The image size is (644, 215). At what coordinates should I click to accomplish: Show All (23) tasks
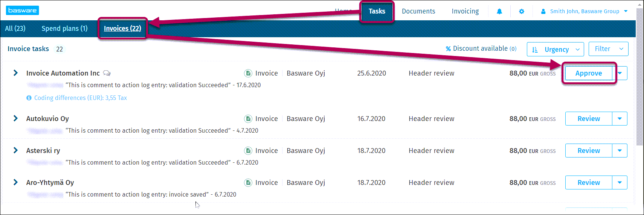coord(15,29)
